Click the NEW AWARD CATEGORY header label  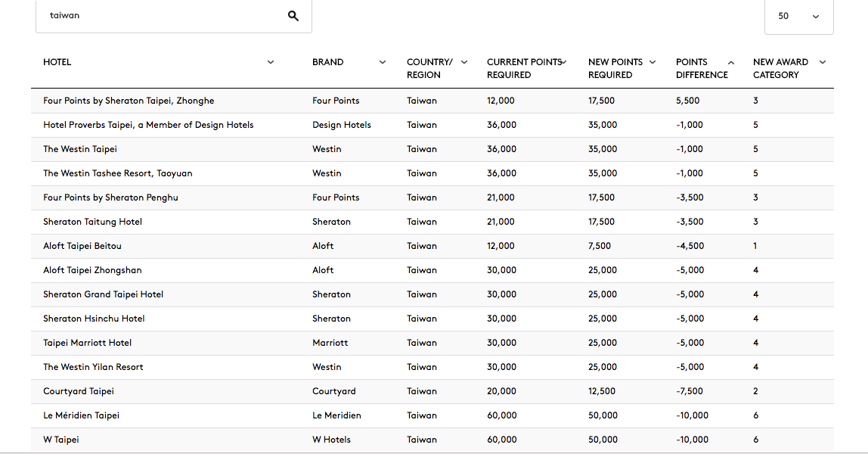click(780, 69)
